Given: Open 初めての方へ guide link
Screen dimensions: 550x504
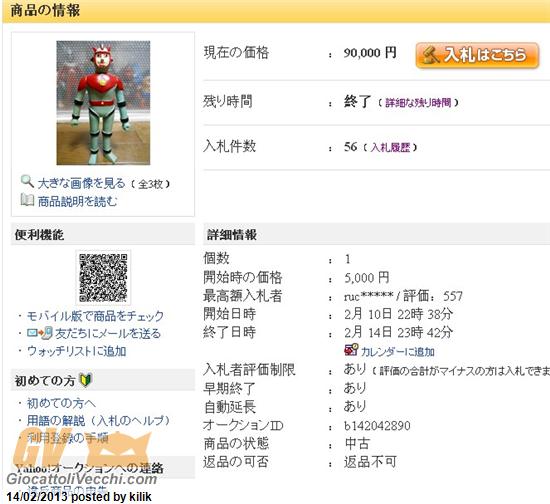Looking at the screenshot, I should click(x=61, y=403).
